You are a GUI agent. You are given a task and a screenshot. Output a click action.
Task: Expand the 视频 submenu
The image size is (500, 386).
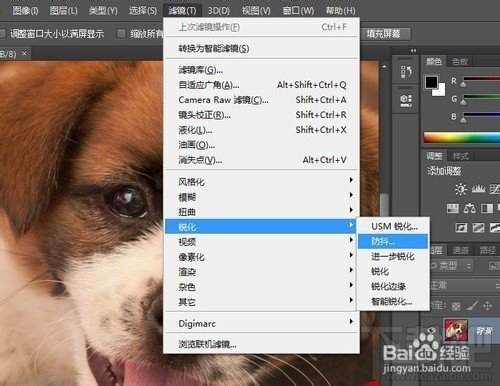click(x=262, y=242)
